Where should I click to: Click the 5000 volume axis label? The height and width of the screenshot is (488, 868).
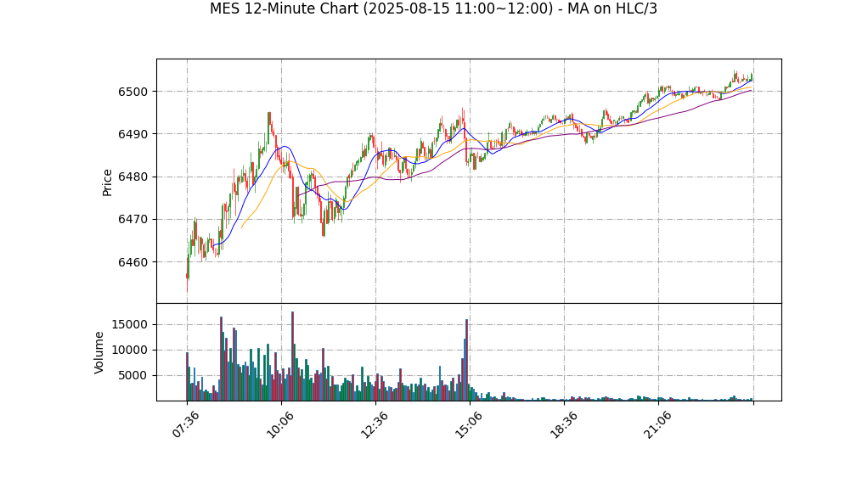(133, 376)
